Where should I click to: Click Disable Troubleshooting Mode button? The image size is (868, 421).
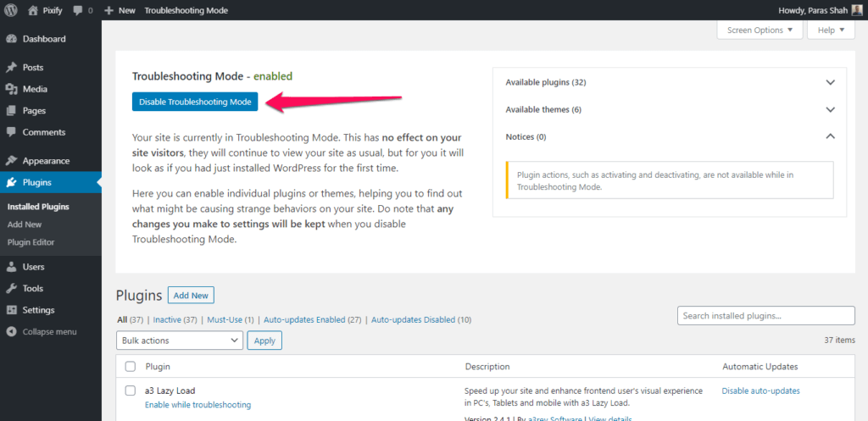click(195, 102)
